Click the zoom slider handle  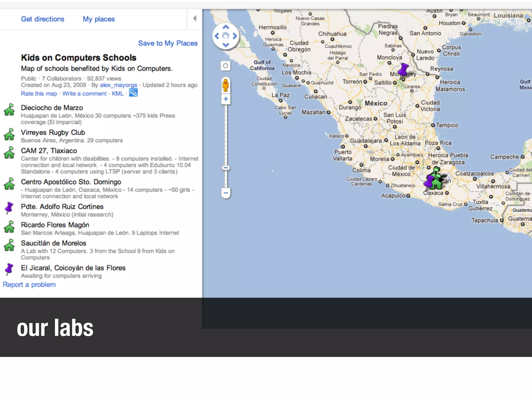(x=226, y=168)
